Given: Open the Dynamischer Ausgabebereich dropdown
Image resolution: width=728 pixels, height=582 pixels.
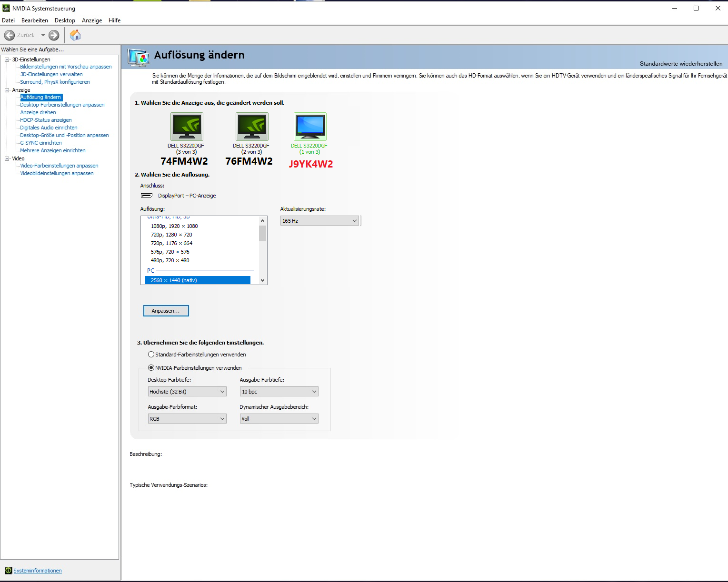Looking at the screenshot, I should pos(279,419).
